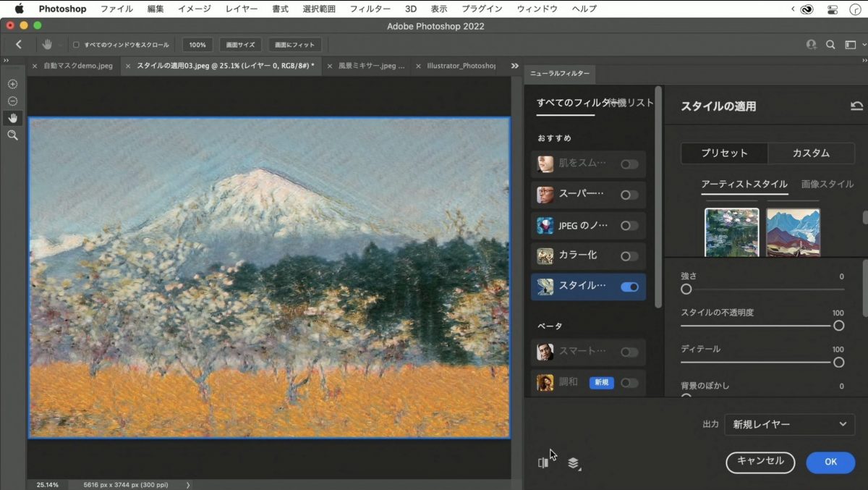Click the back arrow in options bar
The height and width of the screenshot is (490, 868).
pyautogui.click(x=19, y=45)
